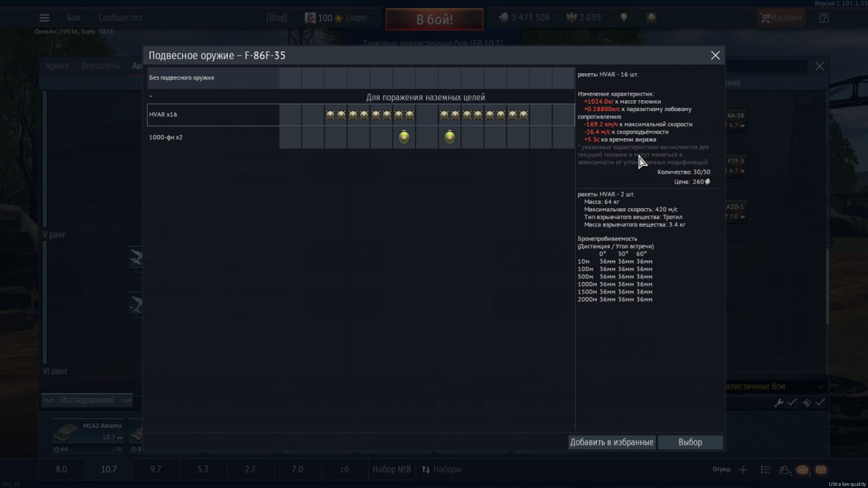Select the XA-38 aircraft card

click(736, 120)
